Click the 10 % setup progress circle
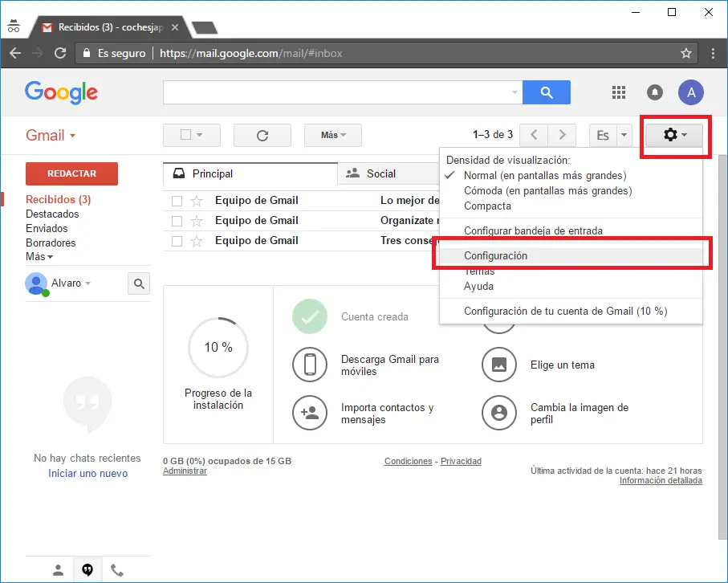This screenshot has width=728, height=583. [x=218, y=348]
